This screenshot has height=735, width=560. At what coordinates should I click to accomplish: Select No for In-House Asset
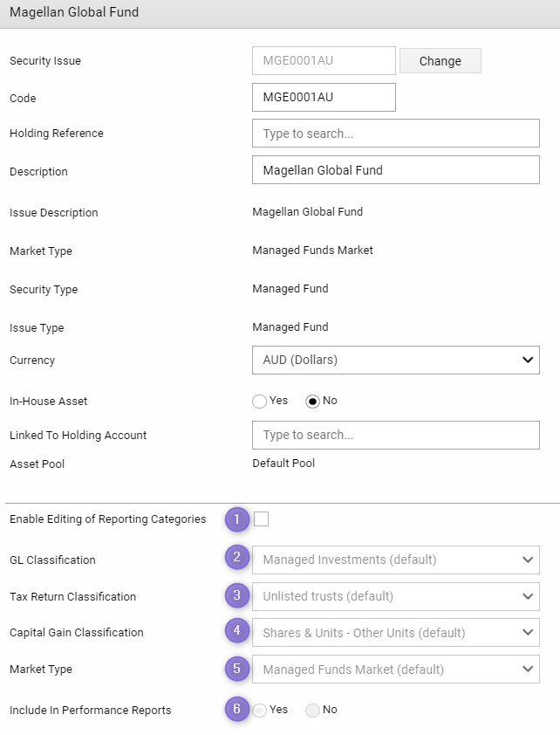pyautogui.click(x=313, y=402)
